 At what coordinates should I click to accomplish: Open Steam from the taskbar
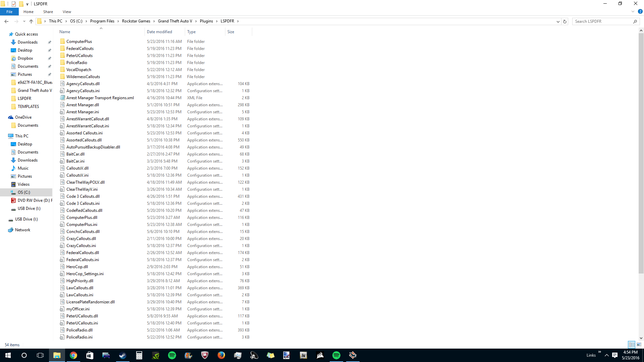(x=122, y=355)
